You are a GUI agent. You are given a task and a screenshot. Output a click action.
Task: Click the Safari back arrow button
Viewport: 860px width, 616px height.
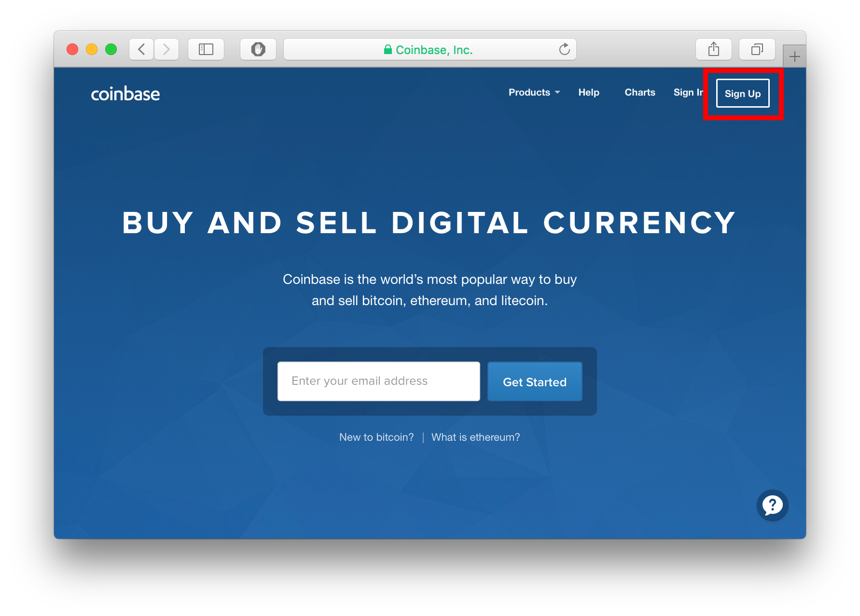point(141,49)
